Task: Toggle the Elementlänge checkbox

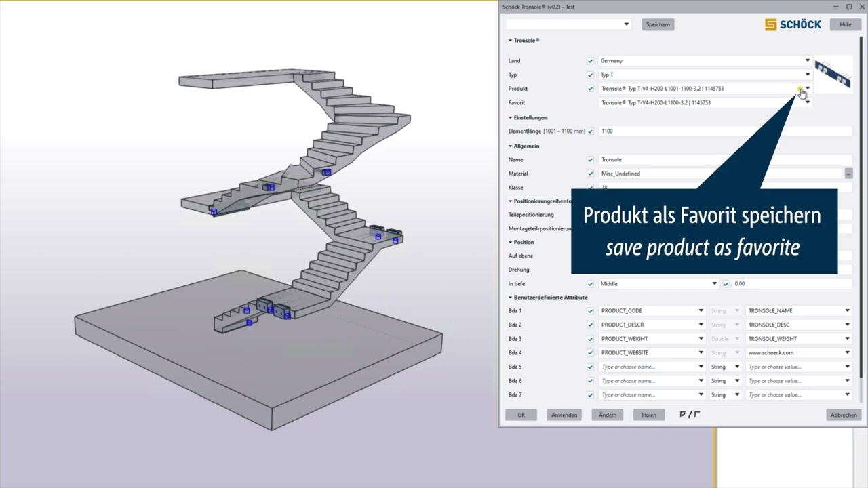Action: [x=590, y=131]
